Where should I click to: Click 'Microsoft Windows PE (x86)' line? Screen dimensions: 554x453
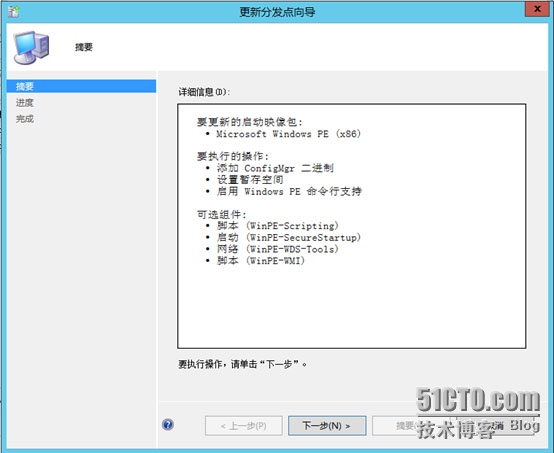point(288,134)
